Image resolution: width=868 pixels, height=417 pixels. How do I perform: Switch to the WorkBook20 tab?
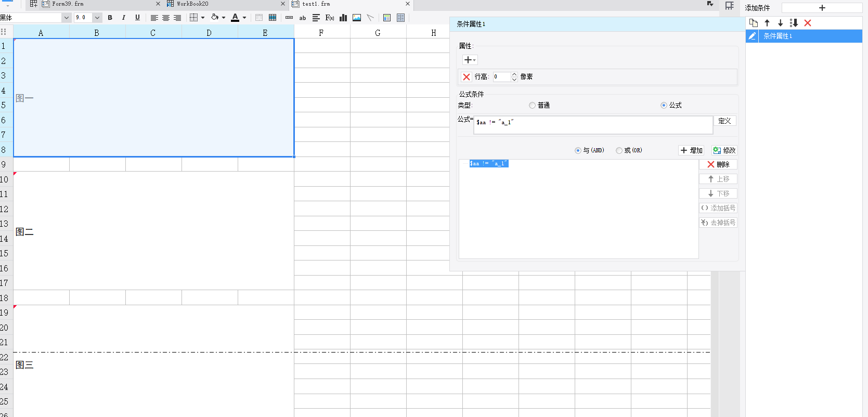[x=192, y=4]
